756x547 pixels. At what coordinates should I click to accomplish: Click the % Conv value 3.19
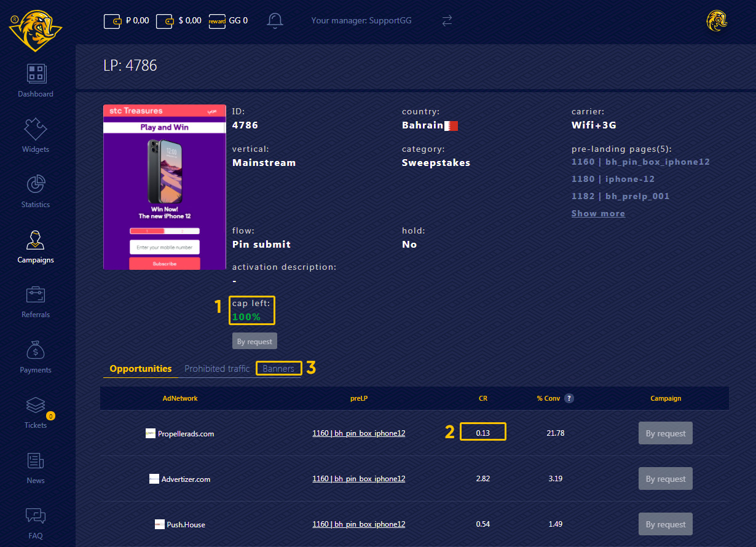(x=555, y=479)
